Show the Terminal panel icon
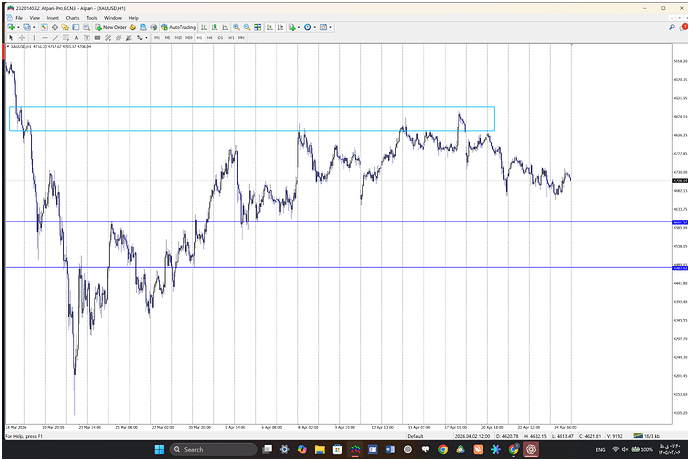690x461 pixels. pos(76,27)
